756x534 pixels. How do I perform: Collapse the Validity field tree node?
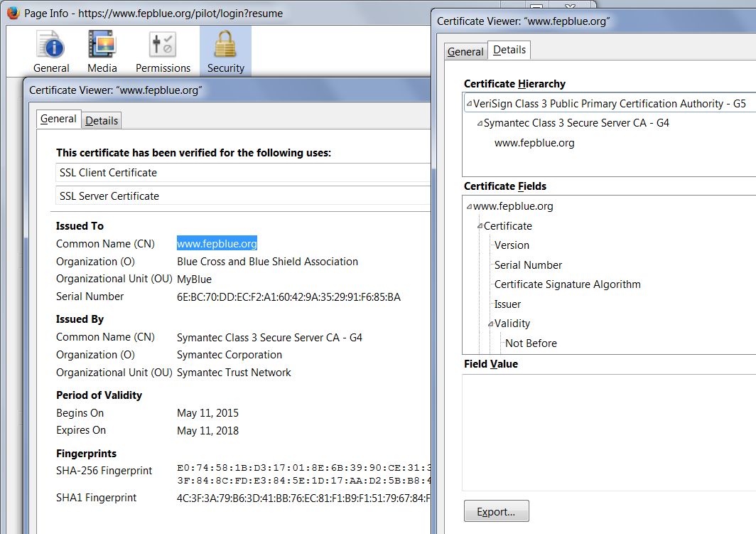(490, 324)
